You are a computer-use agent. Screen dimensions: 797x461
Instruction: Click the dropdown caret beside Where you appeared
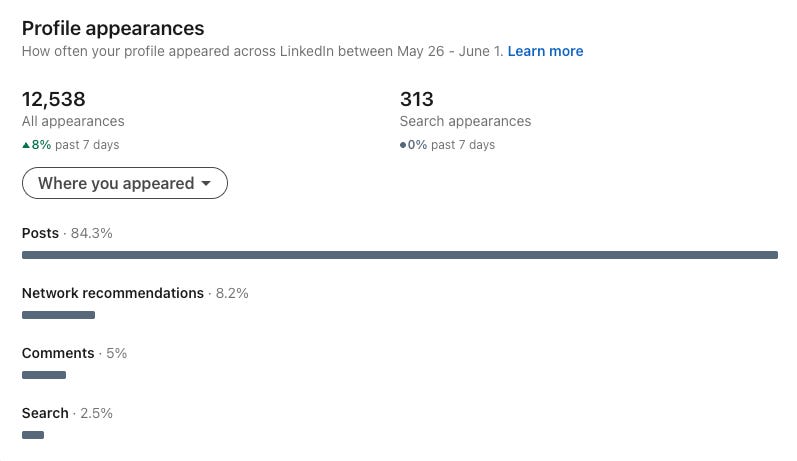click(x=206, y=183)
